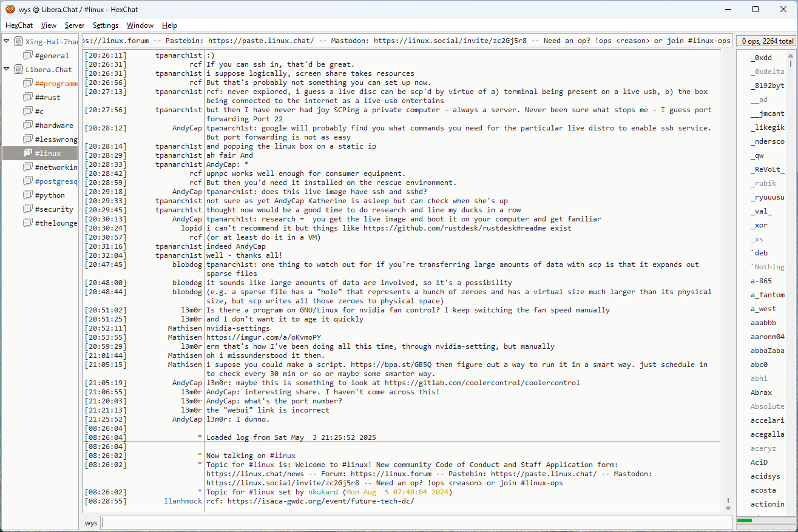Select the #networking channel in tree

coord(56,167)
